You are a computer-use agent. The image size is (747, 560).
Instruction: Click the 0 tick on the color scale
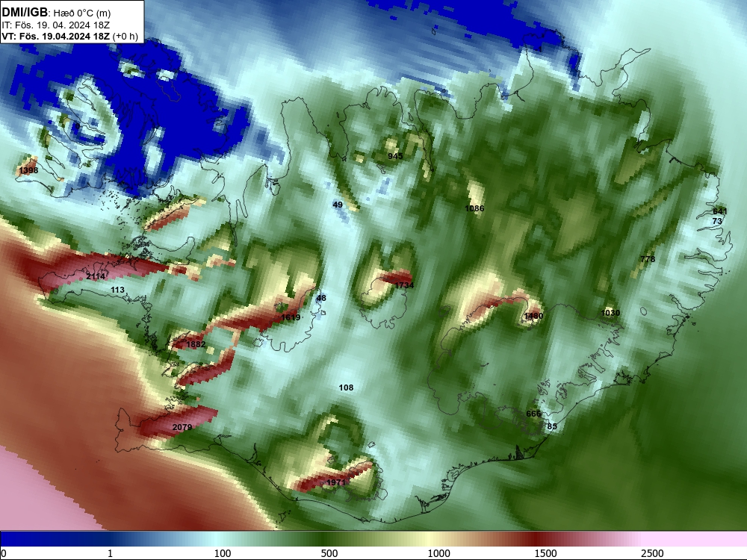(3, 553)
